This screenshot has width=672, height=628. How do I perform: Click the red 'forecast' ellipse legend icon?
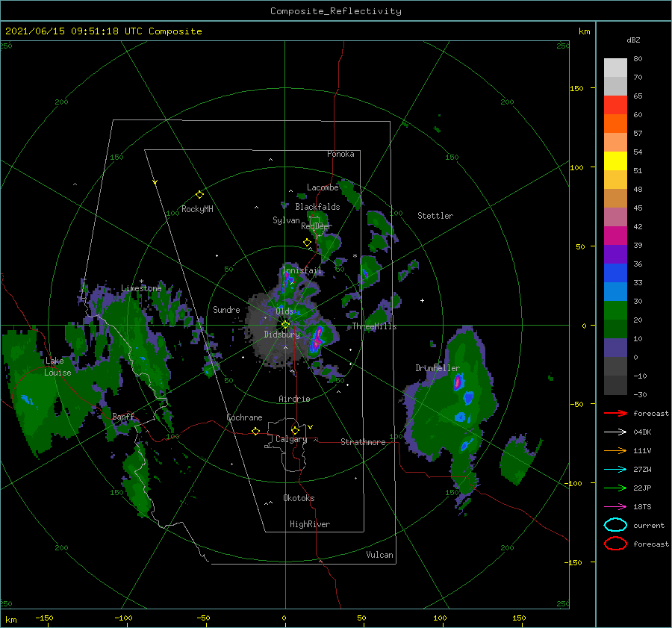(615, 544)
